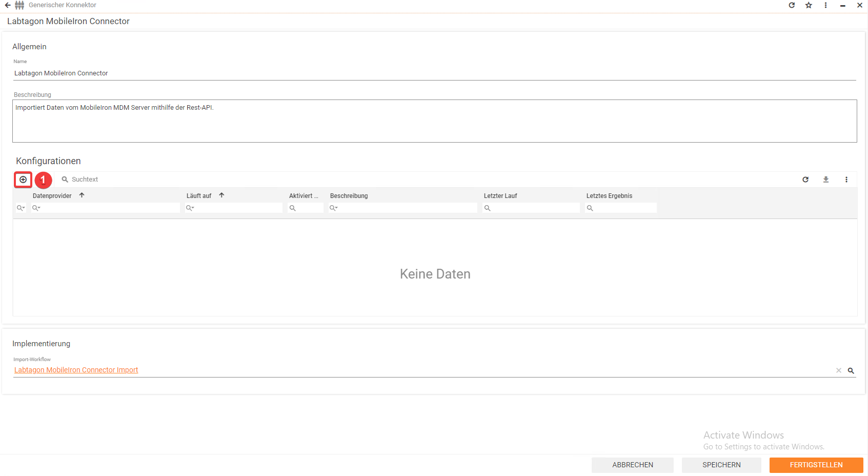Sort by Datenprovider using its arrow
The height and width of the screenshot is (476, 868).
(x=82, y=195)
